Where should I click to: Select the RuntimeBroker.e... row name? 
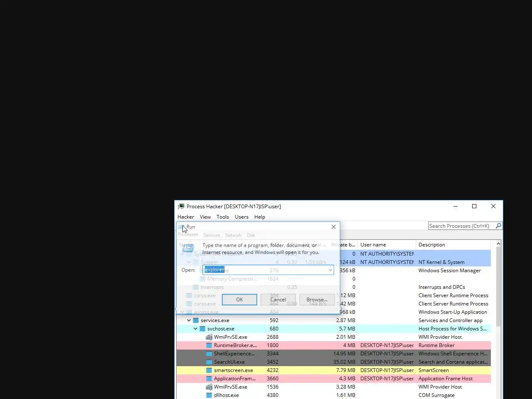[235, 345]
